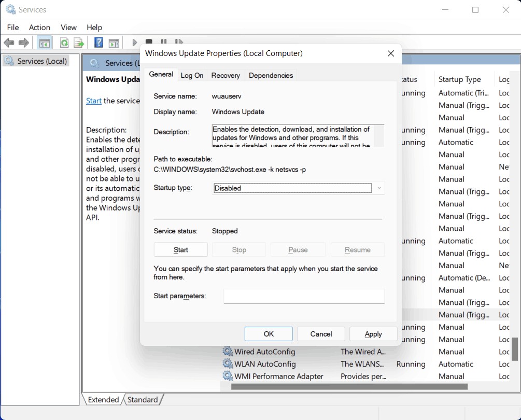Click inside the Start parameters field

coord(304,296)
